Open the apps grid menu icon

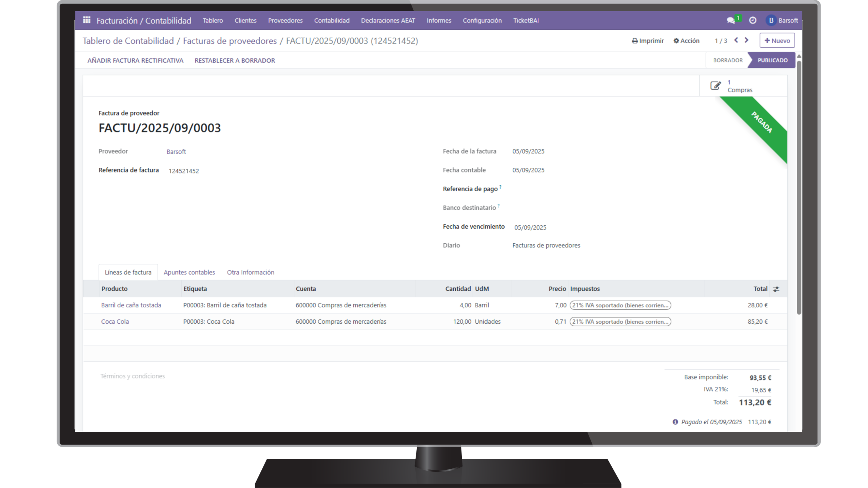[86, 20]
